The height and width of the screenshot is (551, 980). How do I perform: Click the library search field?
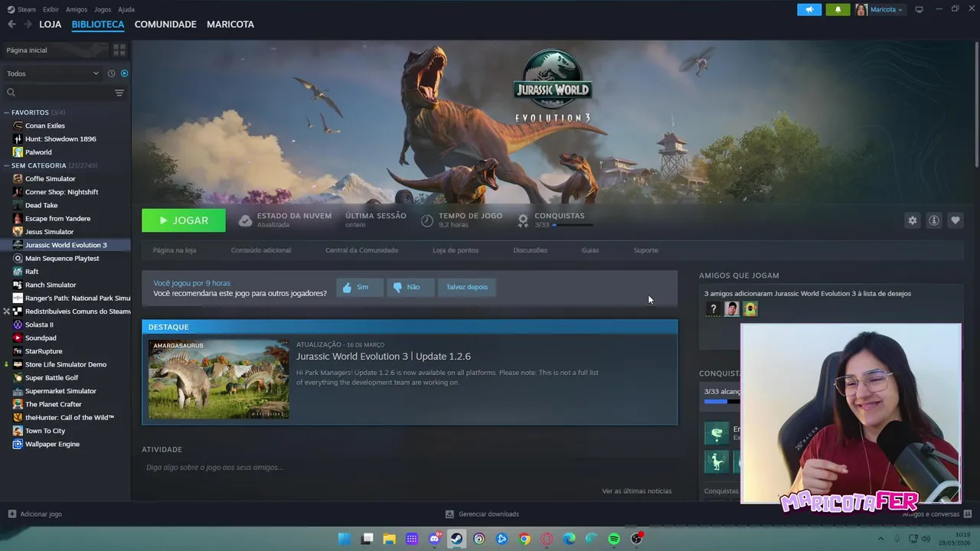pos(57,93)
